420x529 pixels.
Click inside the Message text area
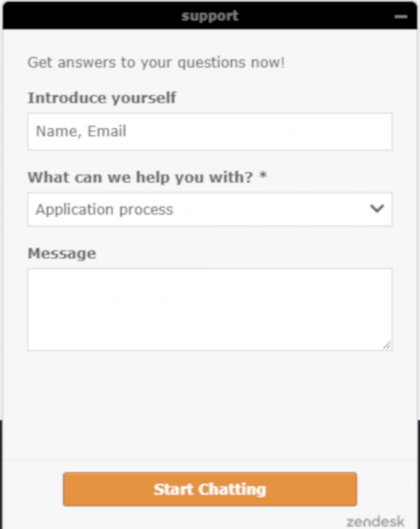[209, 309]
